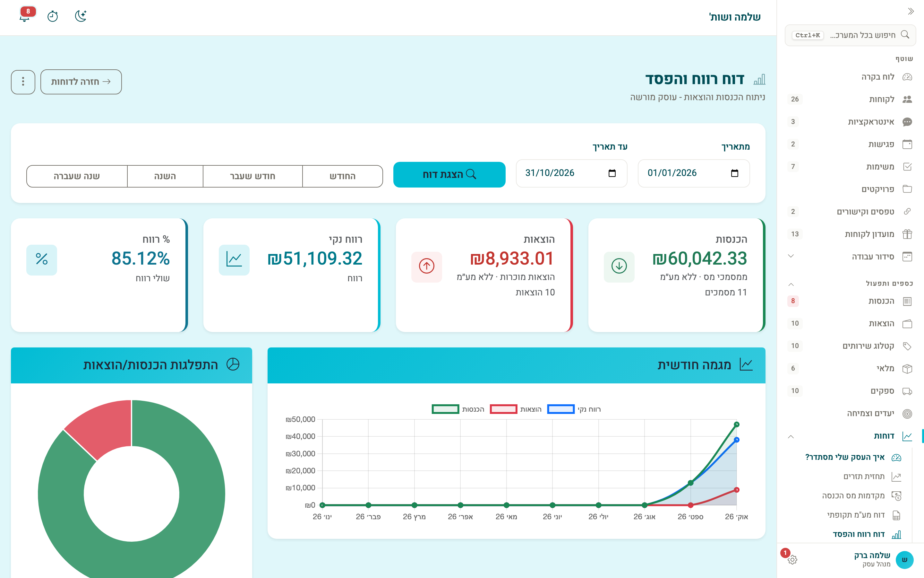
Task: Click the פגישות calendar icon
Action: click(907, 144)
